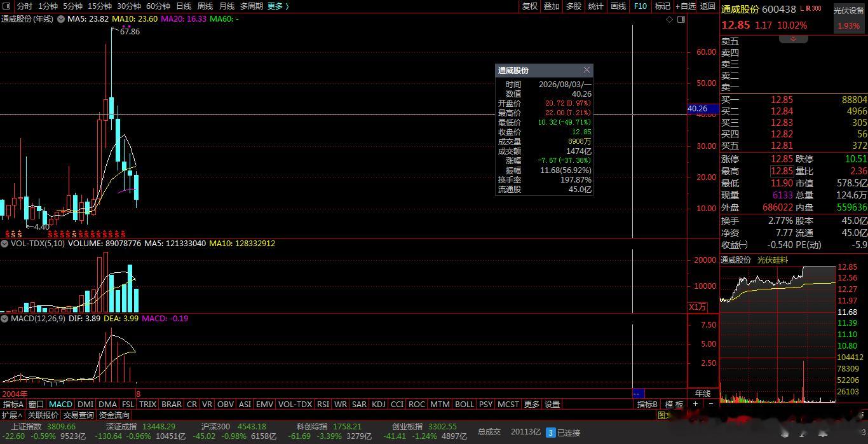The image size is (868, 444).
Task: Toggle the MACD indicator
Action: [x=61, y=404]
